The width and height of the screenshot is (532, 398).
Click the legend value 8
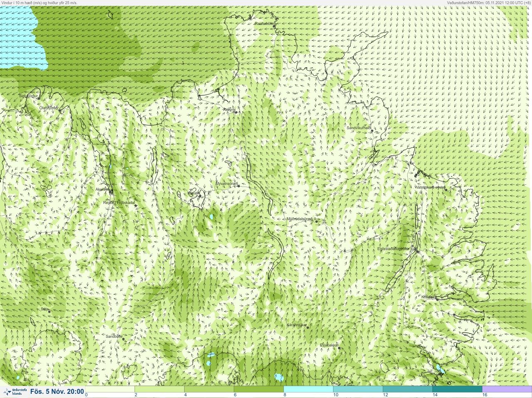click(x=285, y=395)
